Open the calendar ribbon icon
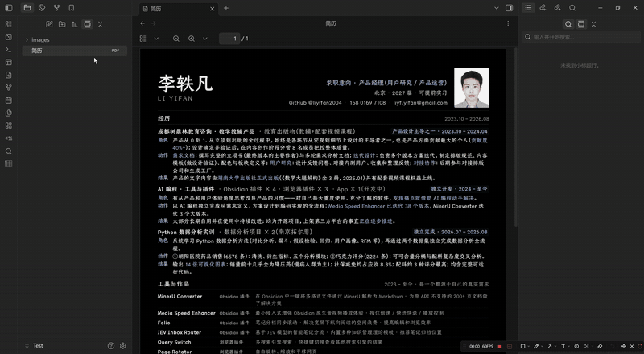Viewport: 644px width, 354px height. (8, 101)
